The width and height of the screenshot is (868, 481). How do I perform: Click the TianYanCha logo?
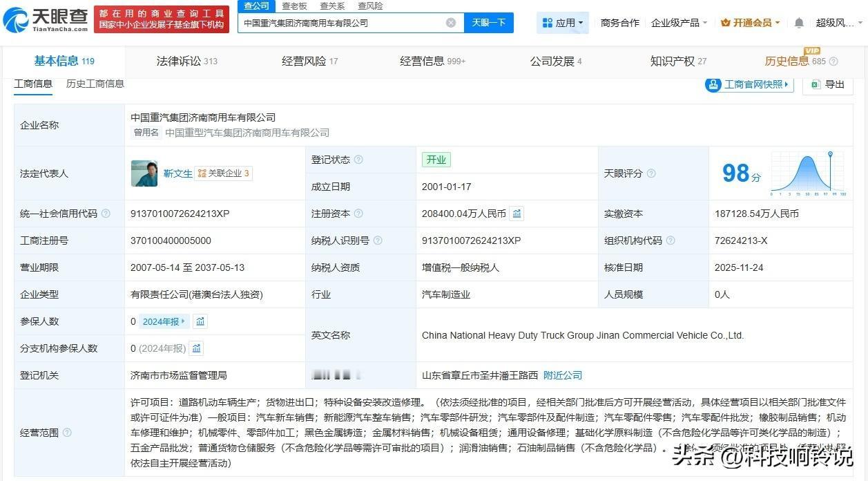tap(46, 20)
